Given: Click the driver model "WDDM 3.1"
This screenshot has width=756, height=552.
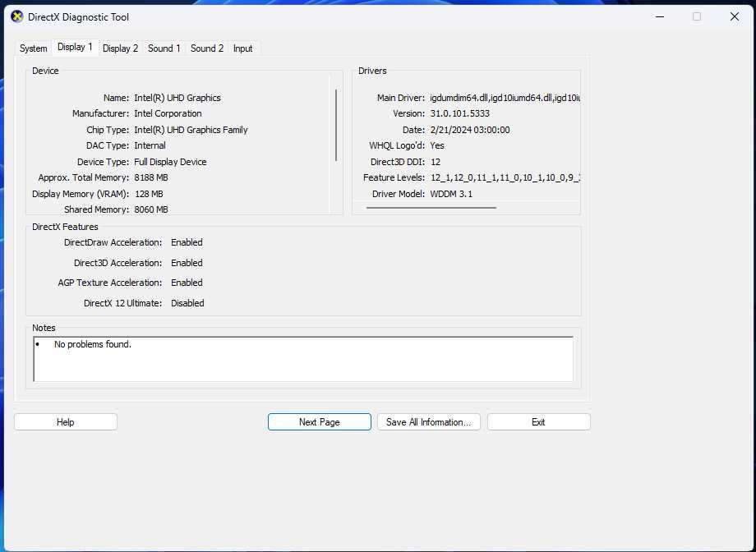Looking at the screenshot, I should pyautogui.click(x=451, y=194).
